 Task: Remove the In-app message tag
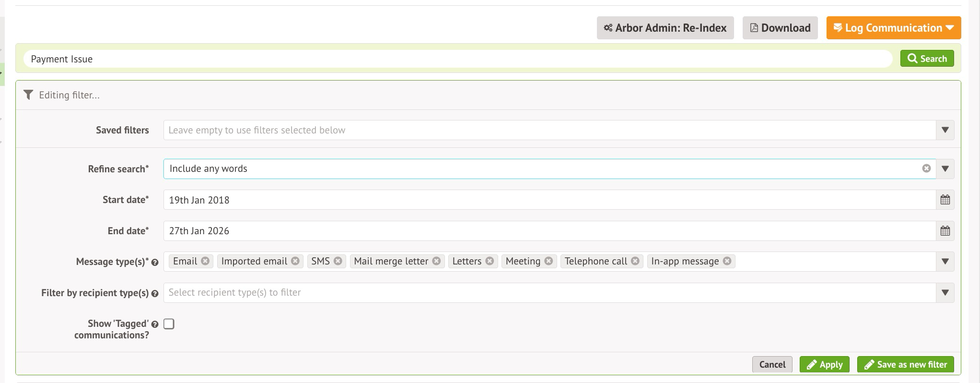point(727,261)
